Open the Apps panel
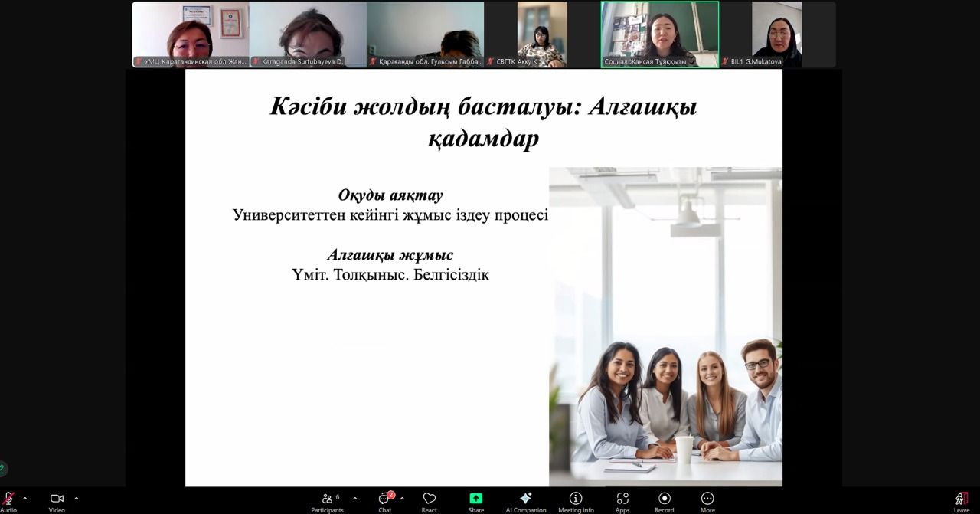Screen dimensions: 980x514 (622, 499)
